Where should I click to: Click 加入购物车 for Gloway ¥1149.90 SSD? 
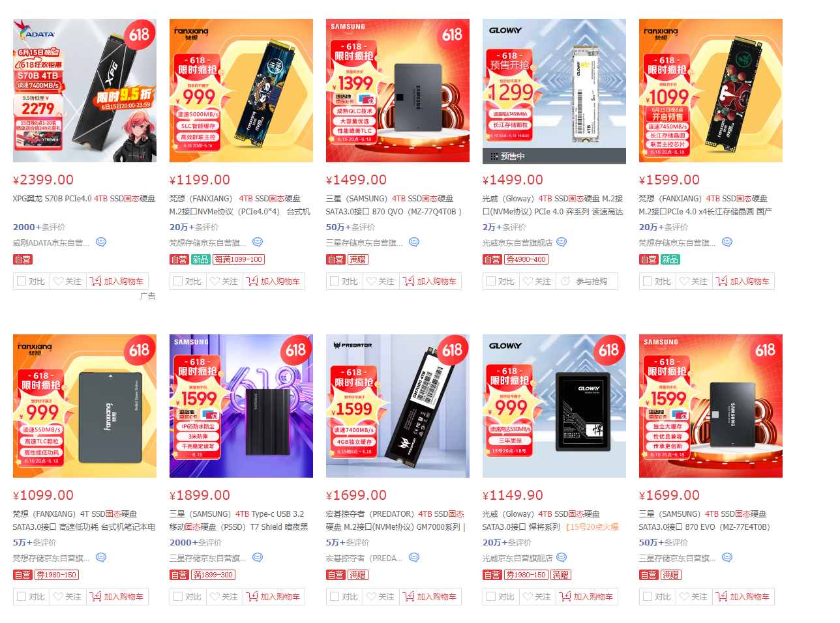tap(587, 596)
